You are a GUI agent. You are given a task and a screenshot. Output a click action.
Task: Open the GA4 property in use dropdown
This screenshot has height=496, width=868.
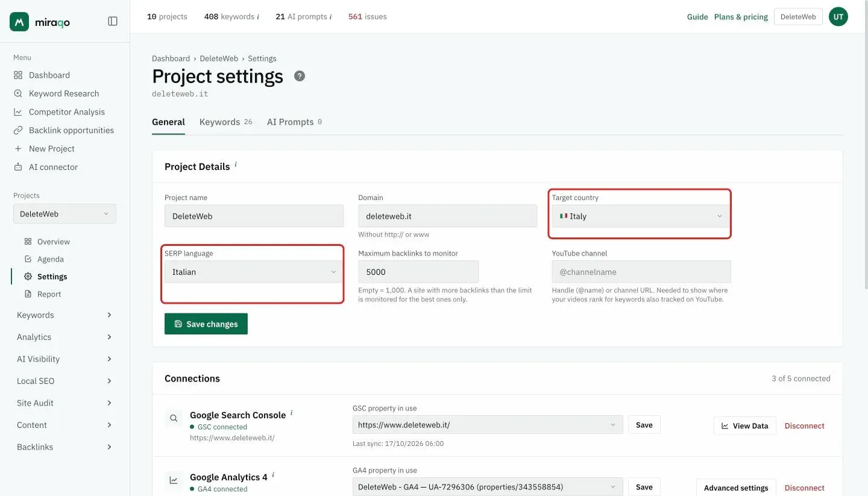(x=488, y=487)
